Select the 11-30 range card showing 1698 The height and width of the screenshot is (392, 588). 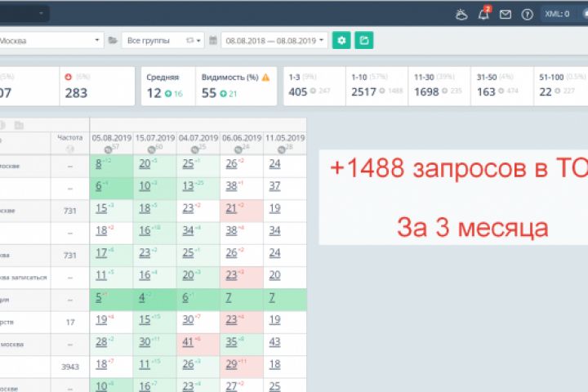click(x=439, y=87)
